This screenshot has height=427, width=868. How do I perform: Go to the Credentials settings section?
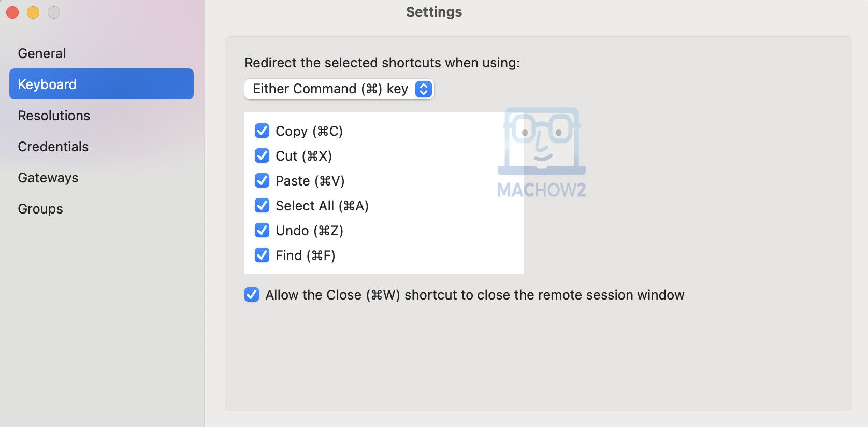click(53, 146)
